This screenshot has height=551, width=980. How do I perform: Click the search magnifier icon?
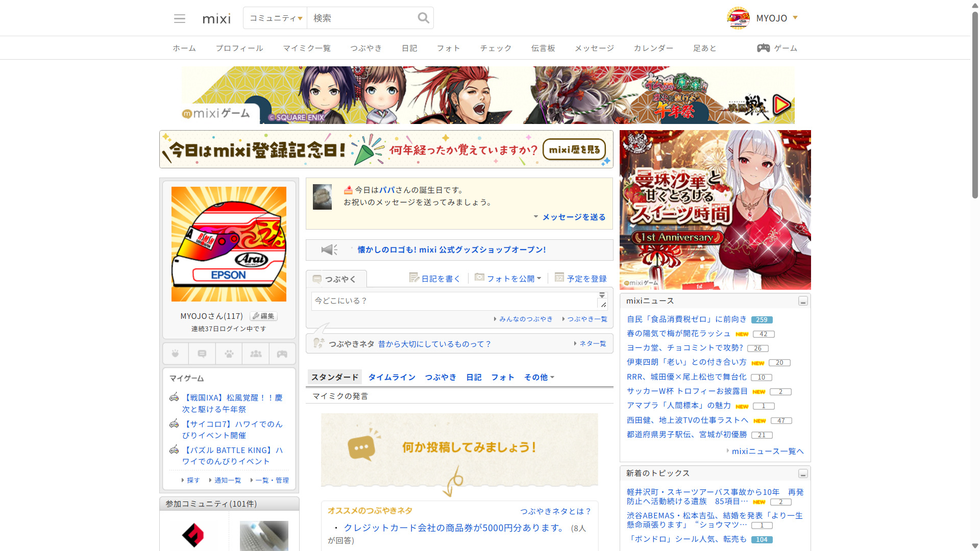coord(423,18)
